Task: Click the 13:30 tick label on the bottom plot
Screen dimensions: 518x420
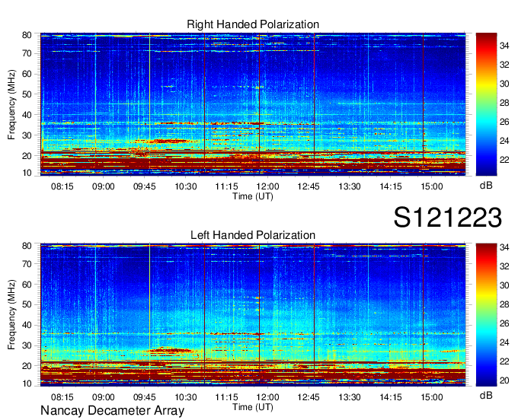Action: coord(350,397)
